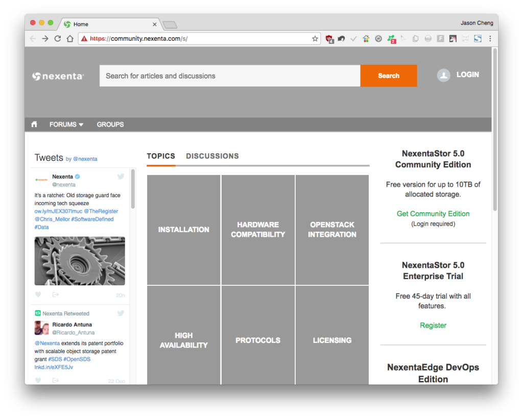Click the @Nexenta mention in Ricardo's tweet

pyautogui.click(x=47, y=343)
